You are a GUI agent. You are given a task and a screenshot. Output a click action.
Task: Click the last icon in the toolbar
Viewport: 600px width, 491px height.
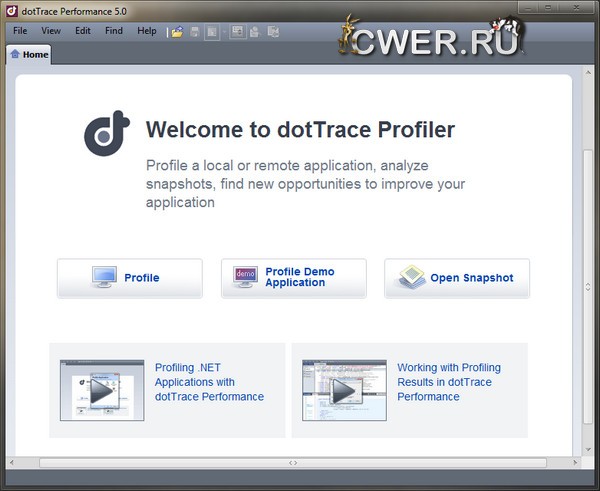tap(273, 32)
